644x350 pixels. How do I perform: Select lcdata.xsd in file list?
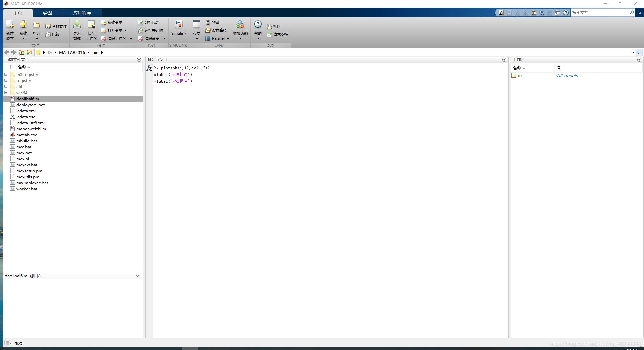click(x=73, y=117)
